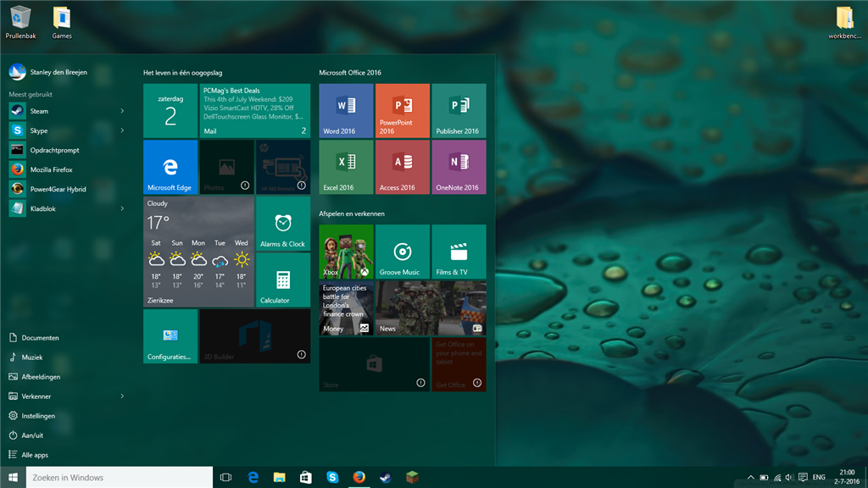
Task: Click the Windows Start button
Action: tap(13, 477)
